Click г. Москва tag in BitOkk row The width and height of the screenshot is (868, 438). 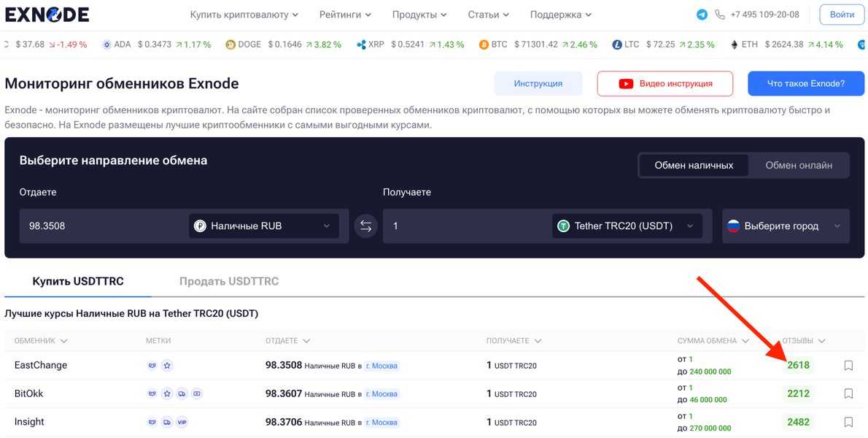[381, 394]
